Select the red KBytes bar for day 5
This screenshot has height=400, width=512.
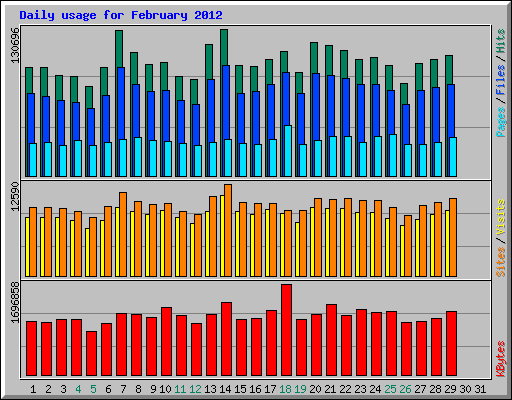click(x=91, y=354)
